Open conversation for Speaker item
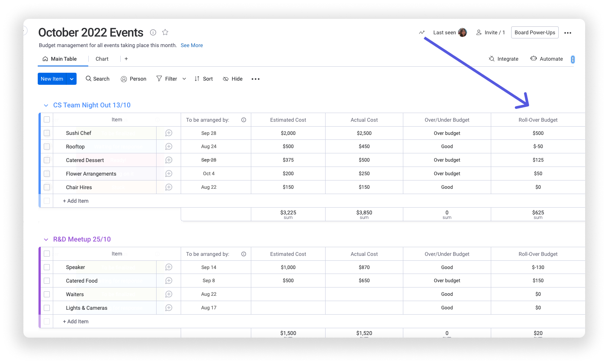Screen dimensions: 607x364 coord(169,267)
